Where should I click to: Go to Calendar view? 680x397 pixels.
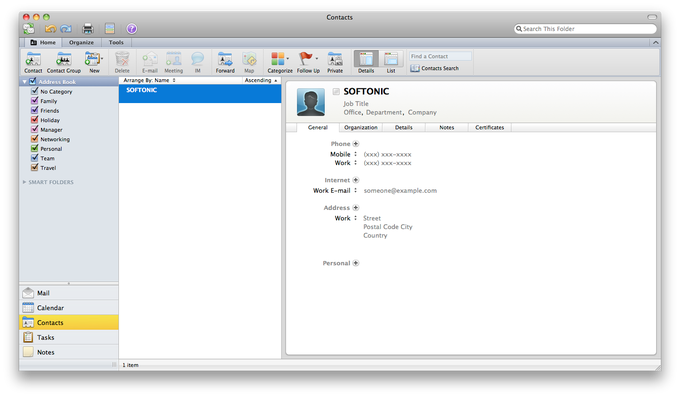click(69, 308)
